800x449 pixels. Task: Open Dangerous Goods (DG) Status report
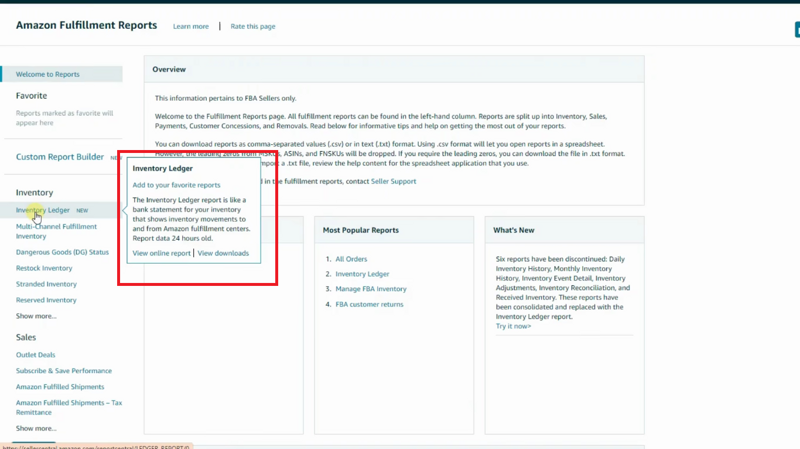[x=62, y=252]
